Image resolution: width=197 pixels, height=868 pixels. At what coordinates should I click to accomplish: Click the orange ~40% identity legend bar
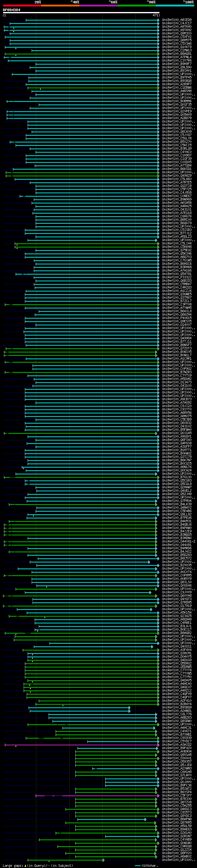[x=60, y=6]
